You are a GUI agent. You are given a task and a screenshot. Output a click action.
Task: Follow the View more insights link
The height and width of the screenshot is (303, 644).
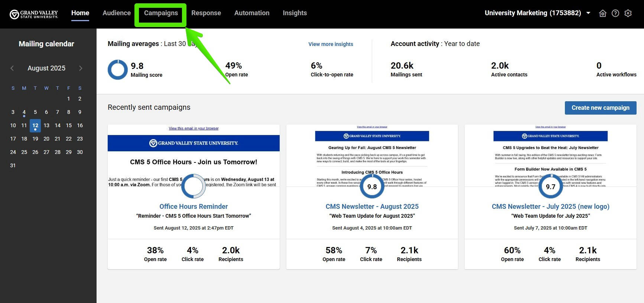click(x=331, y=44)
